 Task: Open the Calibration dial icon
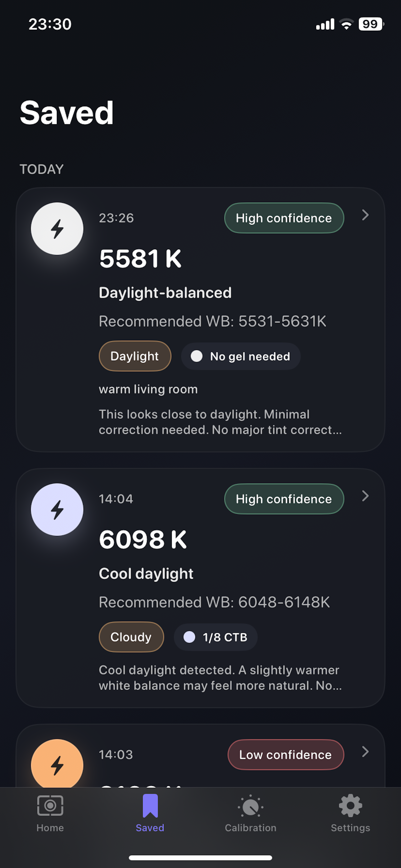(x=250, y=806)
